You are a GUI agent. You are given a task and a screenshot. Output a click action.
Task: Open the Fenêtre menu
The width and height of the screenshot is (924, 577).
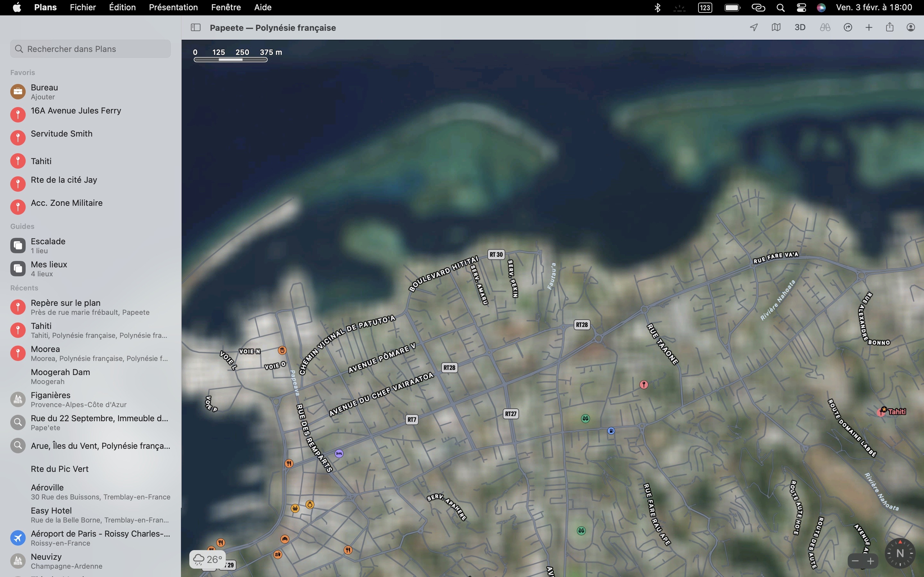click(x=226, y=7)
